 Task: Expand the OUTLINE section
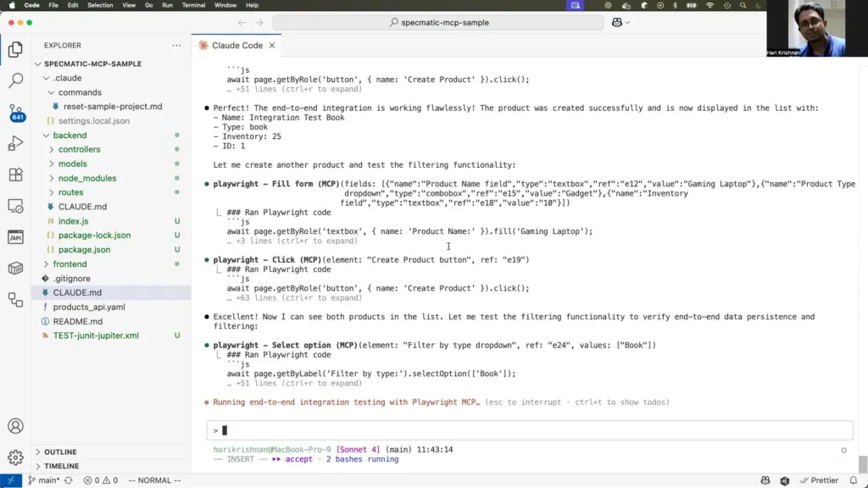pyautogui.click(x=60, y=452)
